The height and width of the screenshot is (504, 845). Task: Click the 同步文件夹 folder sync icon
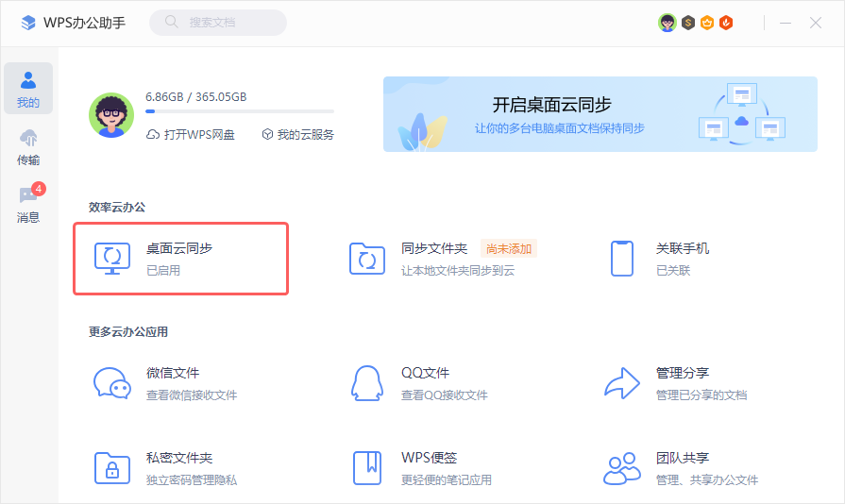pos(367,259)
